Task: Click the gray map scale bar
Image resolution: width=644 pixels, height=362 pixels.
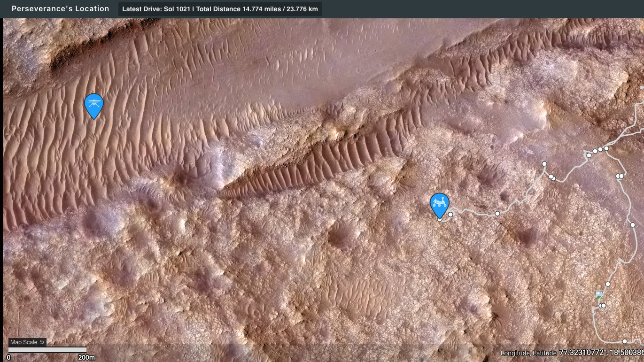Action: pyautogui.click(x=47, y=350)
